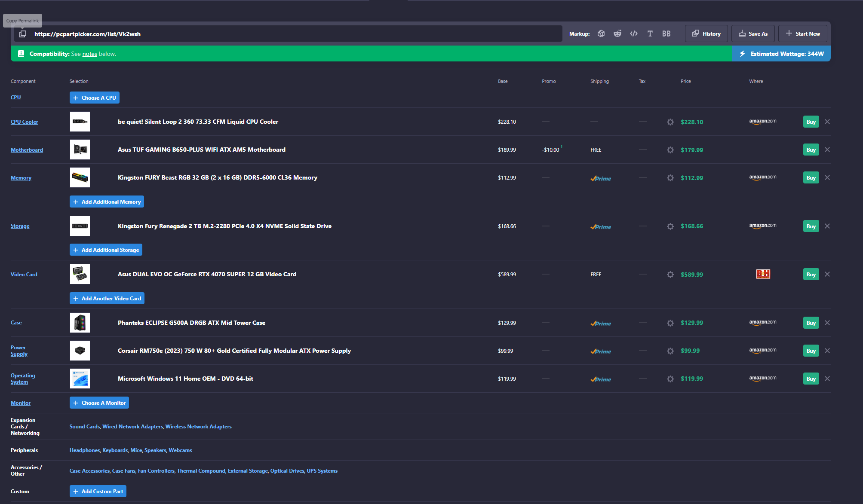Open the History button
The image size is (863, 504).
click(x=706, y=34)
